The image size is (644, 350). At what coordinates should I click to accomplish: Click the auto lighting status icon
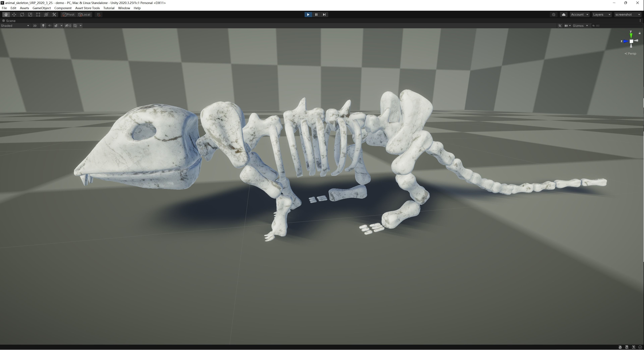[633, 347]
